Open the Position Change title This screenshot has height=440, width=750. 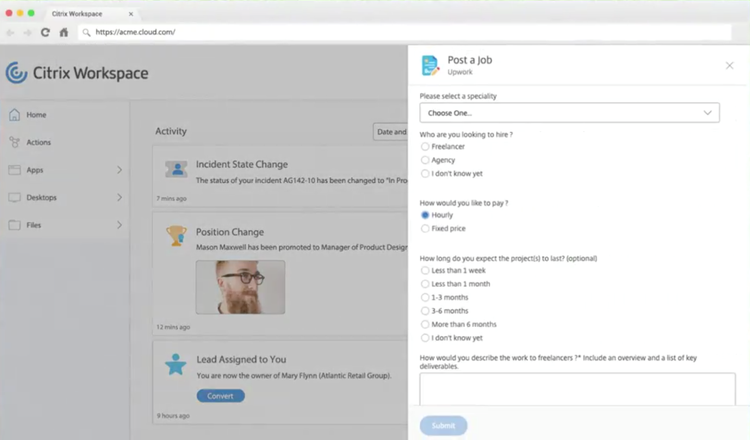230,232
